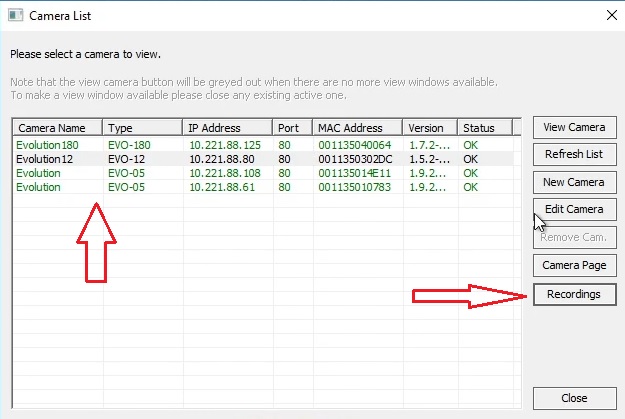The image size is (625, 419).
Task: Close the dialog using Close button
Action: click(573, 398)
